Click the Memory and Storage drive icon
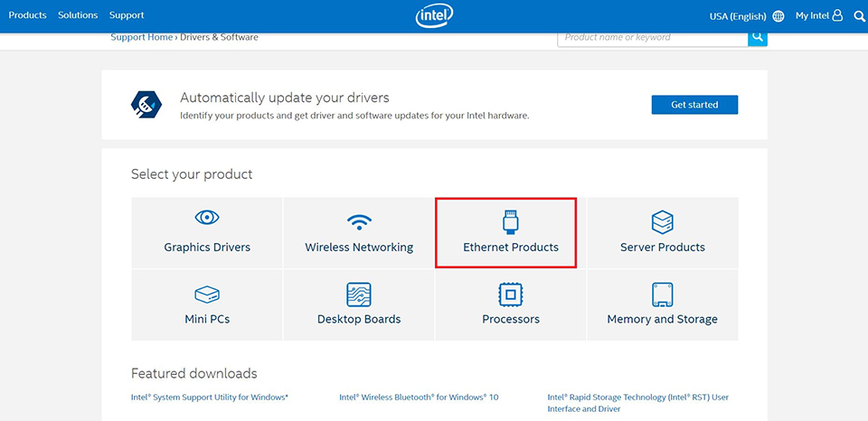This screenshot has width=868, height=421. [663, 295]
